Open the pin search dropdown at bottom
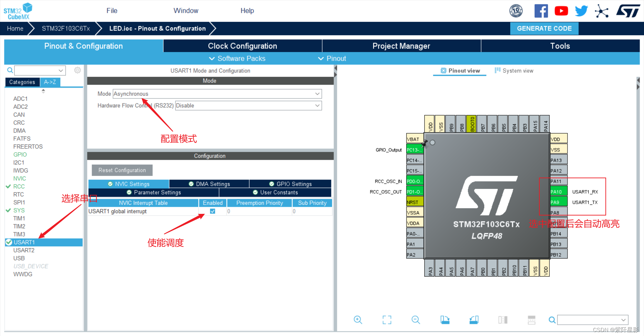 (x=624, y=320)
